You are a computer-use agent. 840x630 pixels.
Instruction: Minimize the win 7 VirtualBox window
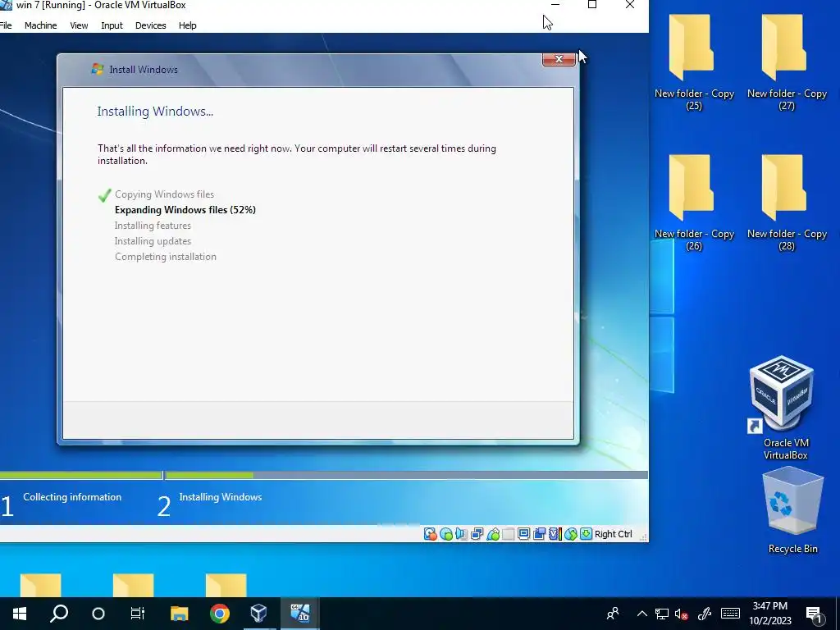click(x=555, y=6)
